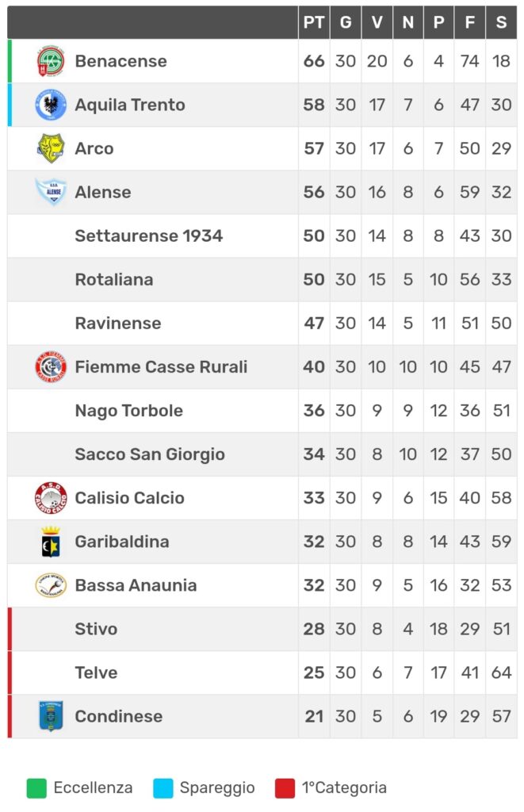
Task: Click the Bassa Anaunia oval logo
Action: (x=51, y=585)
